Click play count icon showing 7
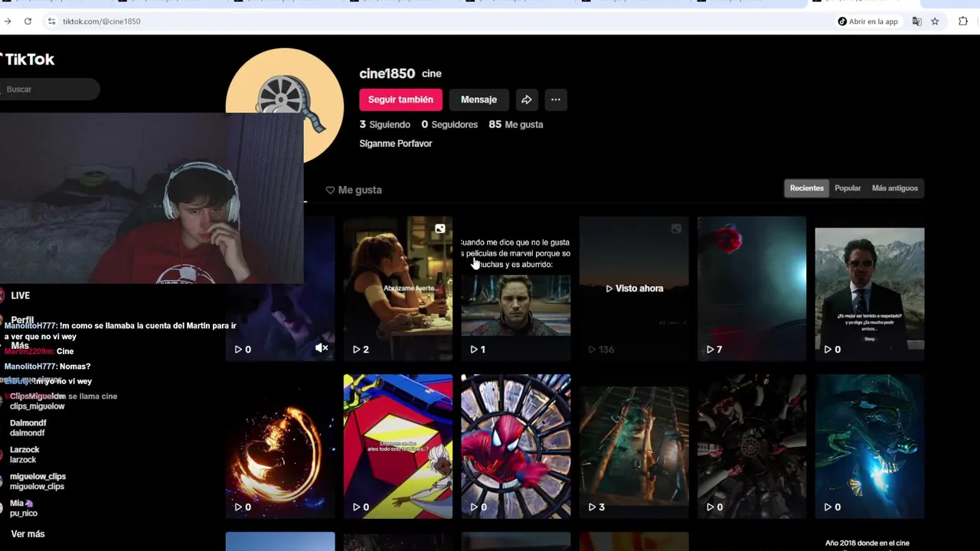980x551 pixels. coord(710,349)
